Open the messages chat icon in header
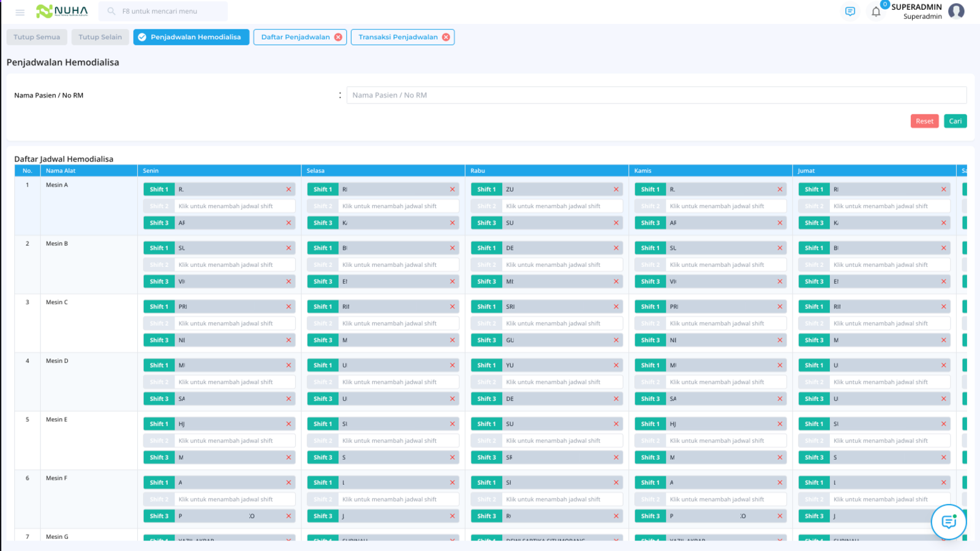The width and height of the screenshot is (980, 551). 850,11
